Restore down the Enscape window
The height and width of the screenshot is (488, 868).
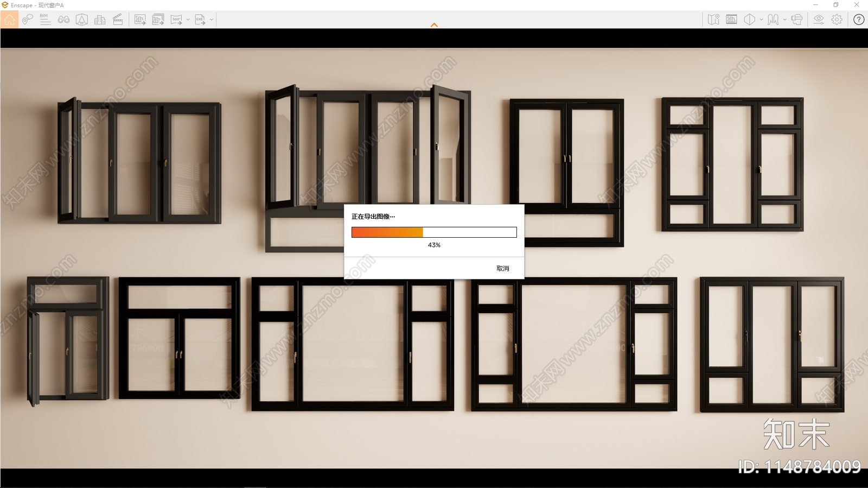[x=836, y=5]
